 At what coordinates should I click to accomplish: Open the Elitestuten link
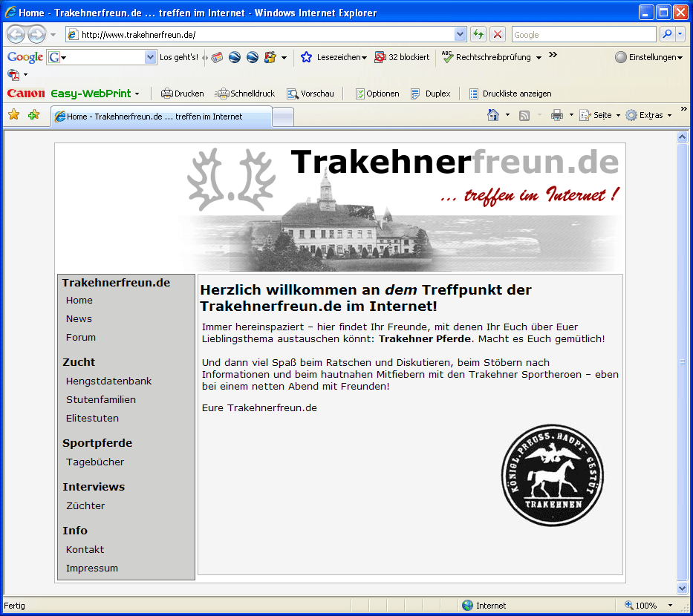coord(92,418)
